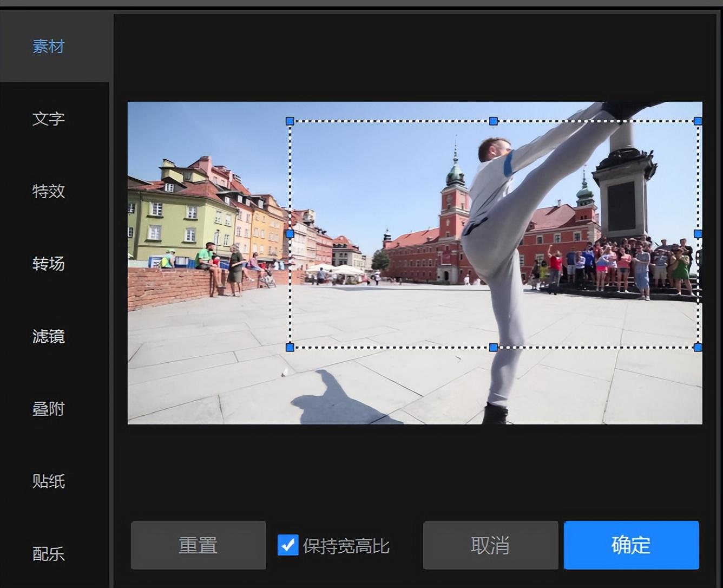Click the bottom-right crop handle

click(698, 347)
